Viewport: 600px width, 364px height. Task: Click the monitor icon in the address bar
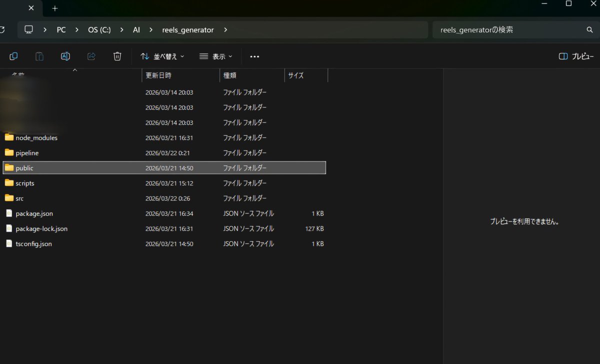point(29,30)
